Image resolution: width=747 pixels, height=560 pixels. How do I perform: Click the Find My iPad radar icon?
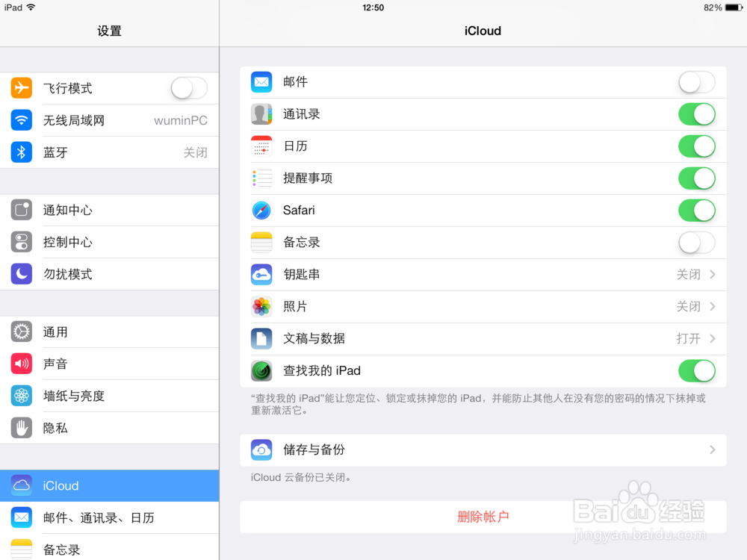pyautogui.click(x=261, y=370)
